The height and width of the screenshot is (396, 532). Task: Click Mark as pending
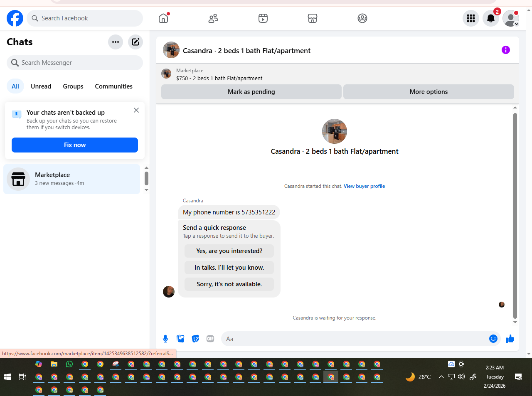pyautogui.click(x=251, y=92)
